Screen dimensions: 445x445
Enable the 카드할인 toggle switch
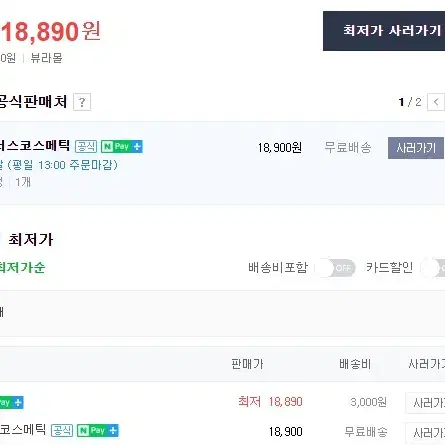[x=433, y=268]
